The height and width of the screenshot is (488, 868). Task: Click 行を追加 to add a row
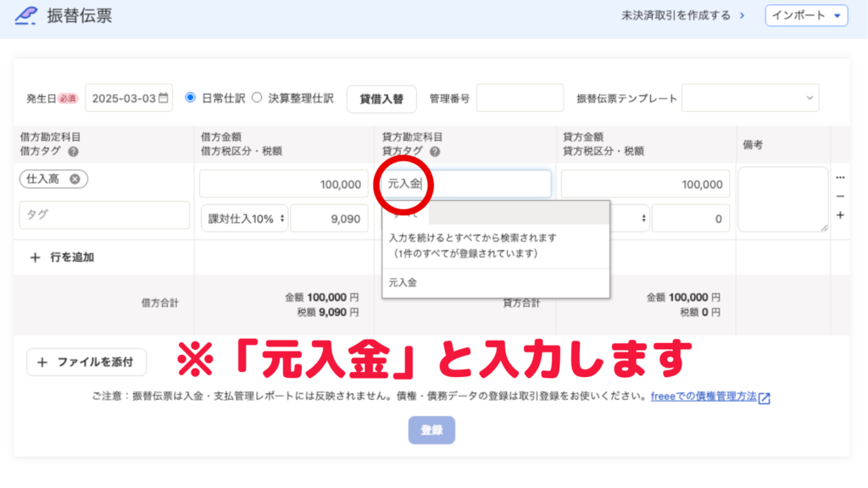(x=63, y=258)
